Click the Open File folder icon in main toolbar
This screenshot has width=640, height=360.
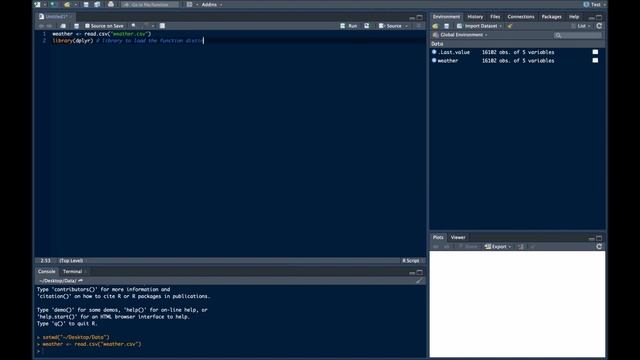tap(67, 4)
